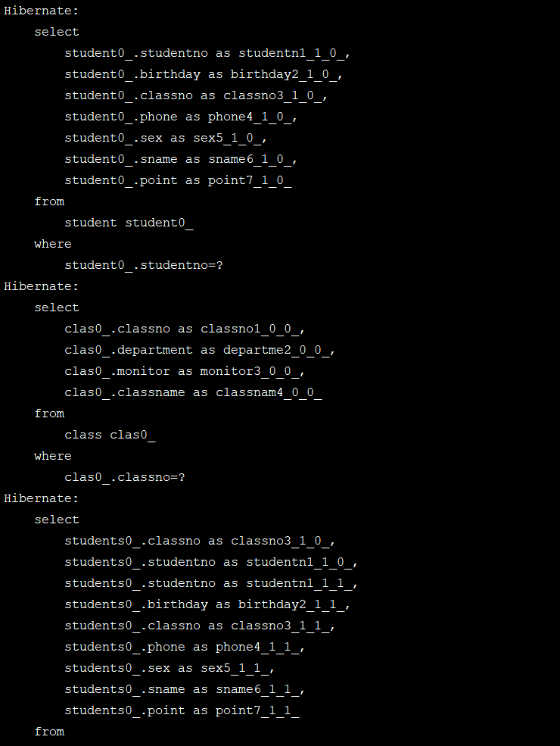This screenshot has width=560, height=746.
Task: Click the 'student0_.sname as sname6_1_0_' line
Action: pyautogui.click(x=181, y=159)
